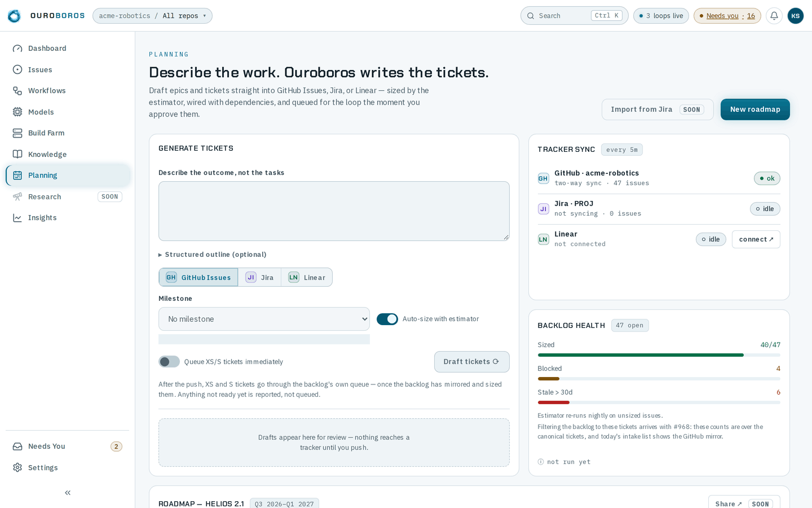
Task: Connect the Linear tracker
Action: point(756,239)
